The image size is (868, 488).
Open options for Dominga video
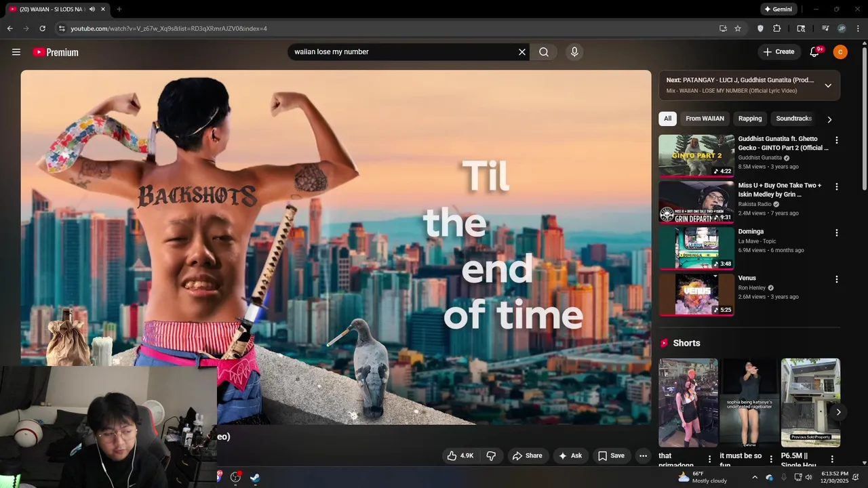coord(836,232)
